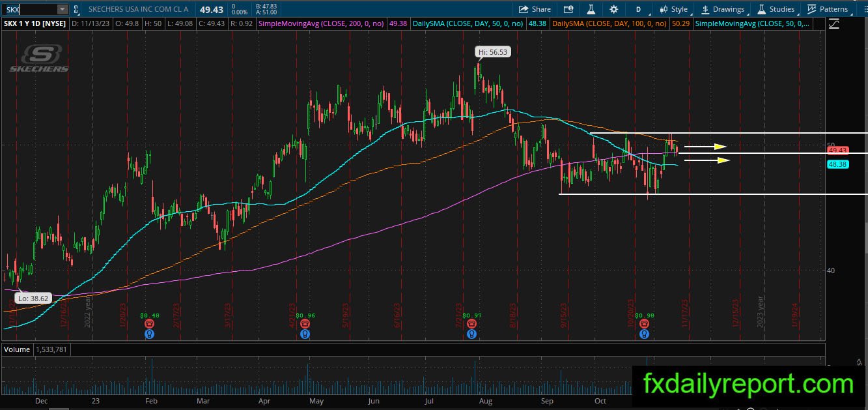Click the Share button
Screen dimensions: 868x410
point(535,9)
